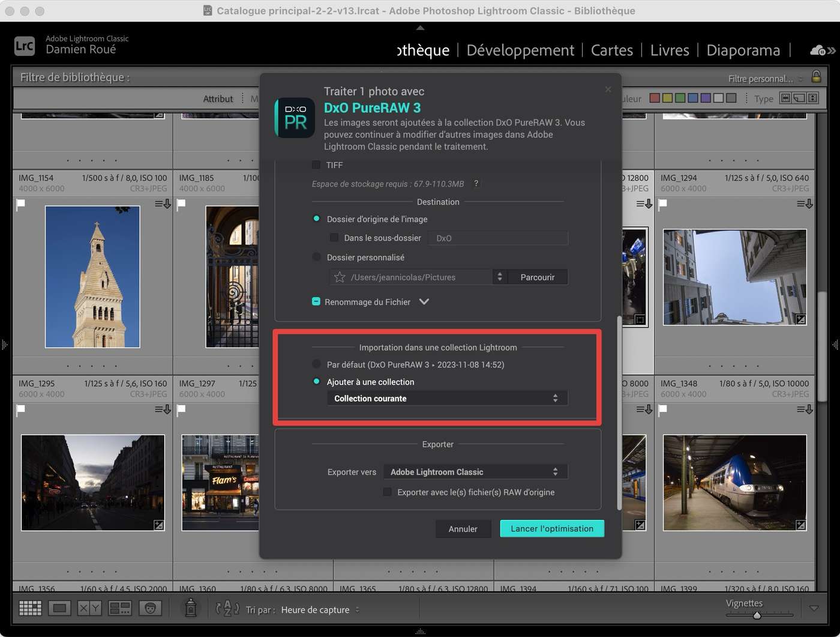Toggle flag on IMG_1348 thumbnail
840x637 pixels.
click(662, 410)
